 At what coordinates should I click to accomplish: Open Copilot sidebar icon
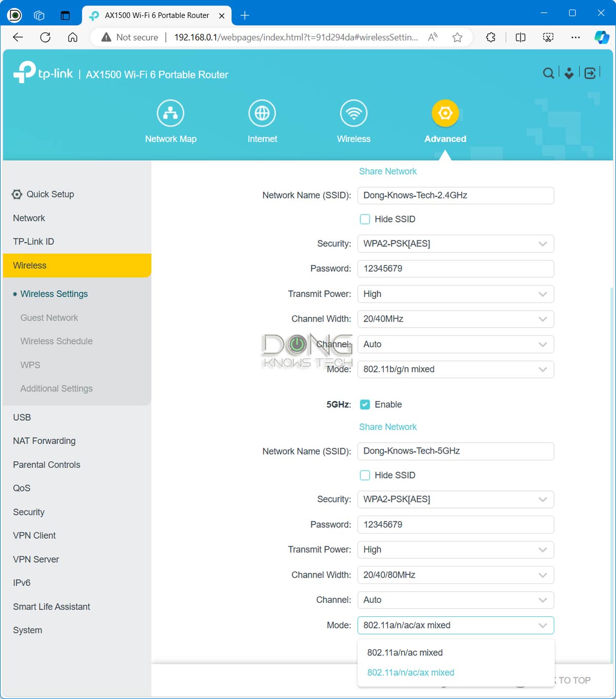coord(602,37)
